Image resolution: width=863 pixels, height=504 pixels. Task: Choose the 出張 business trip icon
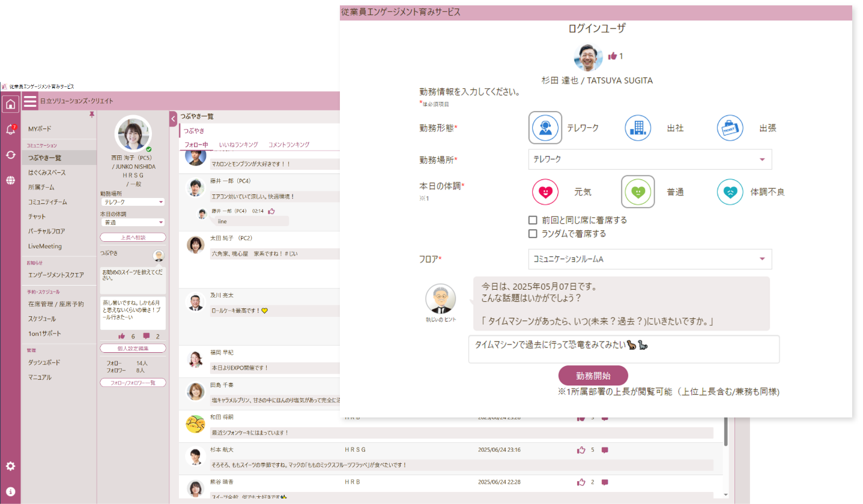point(730,128)
